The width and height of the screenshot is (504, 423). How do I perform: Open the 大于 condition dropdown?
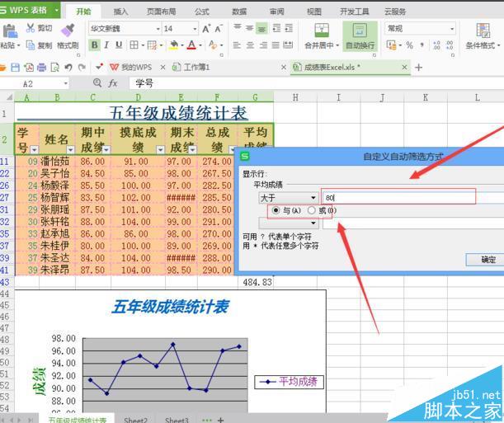click(313, 198)
